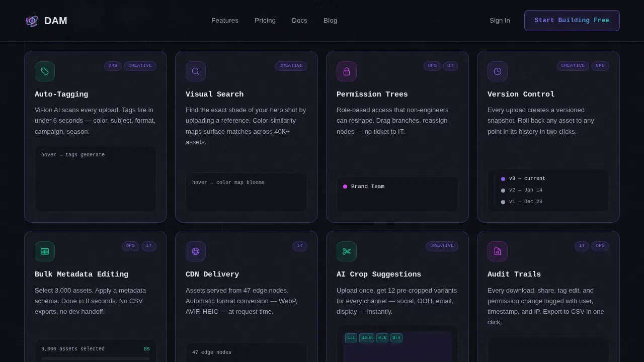Click the Sign In link
This screenshot has width=644, height=362.
(x=500, y=21)
